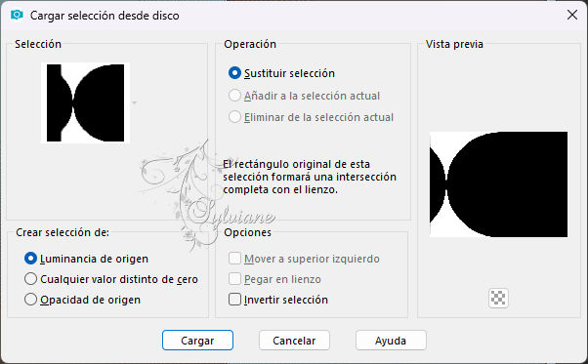Toggle the checkerboard transparency preview icon
The width and height of the screenshot is (588, 364).
[498, 298]
